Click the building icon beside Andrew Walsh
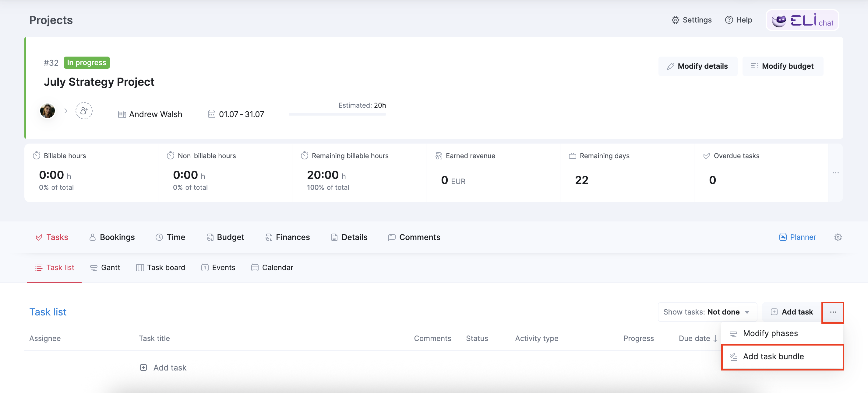 pos(122,114)
